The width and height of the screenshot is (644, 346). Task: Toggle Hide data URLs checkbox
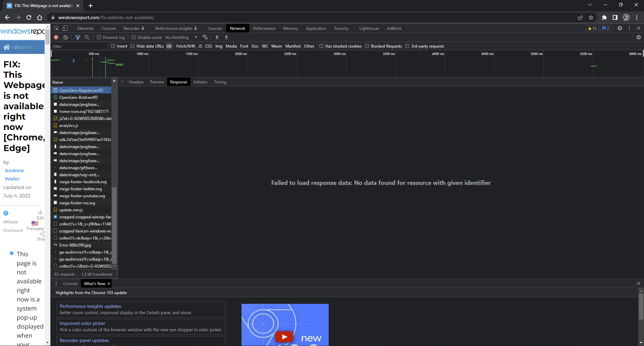(132, 46)
